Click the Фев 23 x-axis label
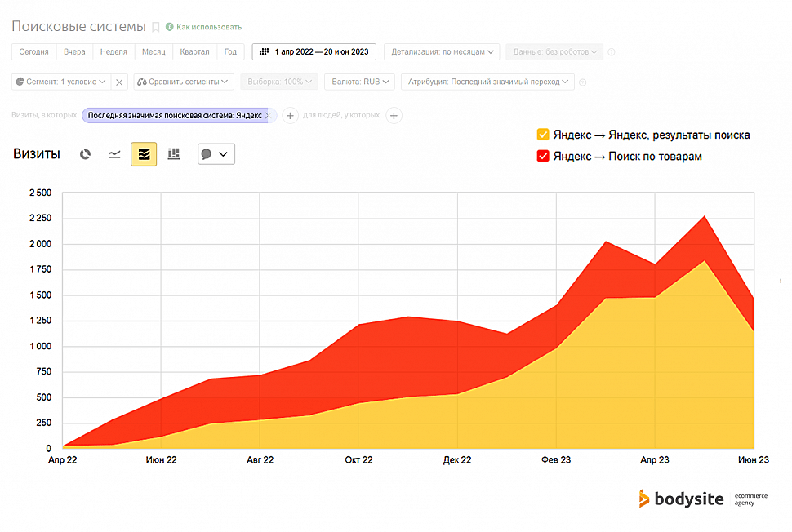Screen dimensions: 792x532 coord(556,460)
